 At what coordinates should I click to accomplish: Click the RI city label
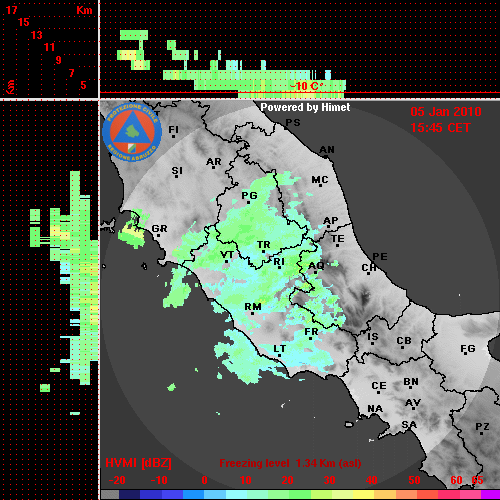(279, 262)
